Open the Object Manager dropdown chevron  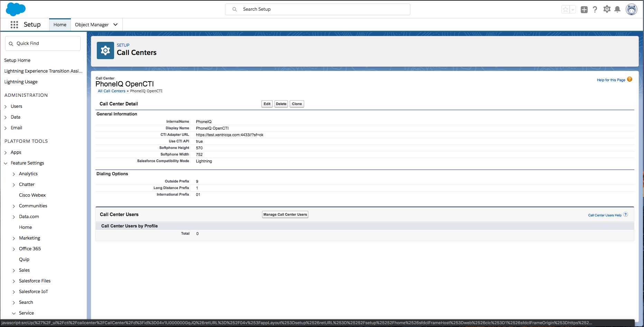pyautogui.click(x=115, y=25)
